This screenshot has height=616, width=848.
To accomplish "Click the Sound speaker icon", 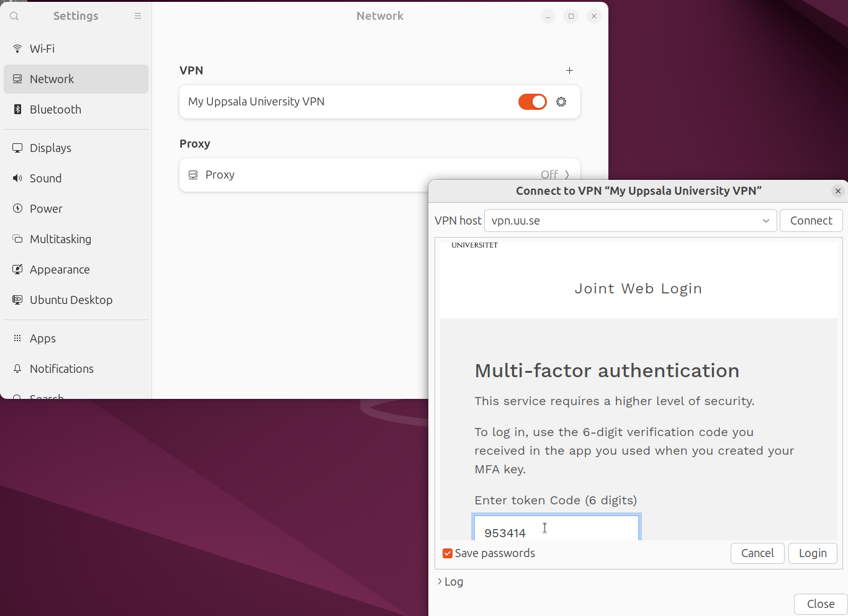I will (x=17, y=178).
